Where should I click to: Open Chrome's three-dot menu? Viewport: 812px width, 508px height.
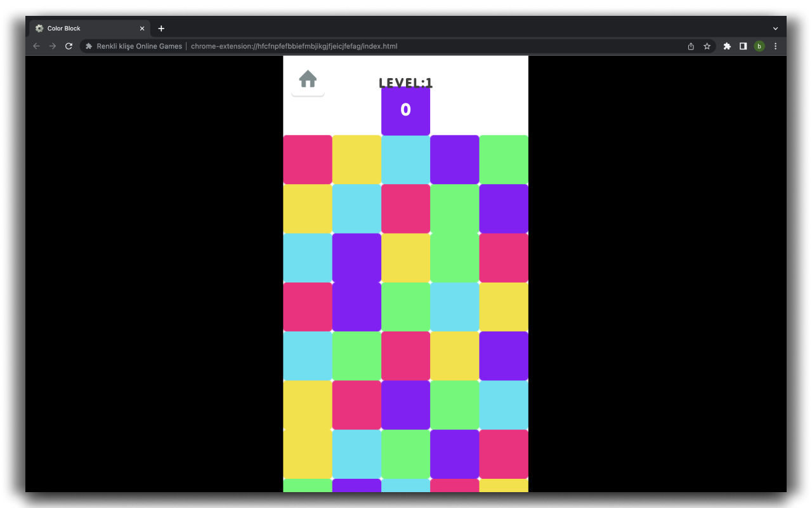(775, 46)
